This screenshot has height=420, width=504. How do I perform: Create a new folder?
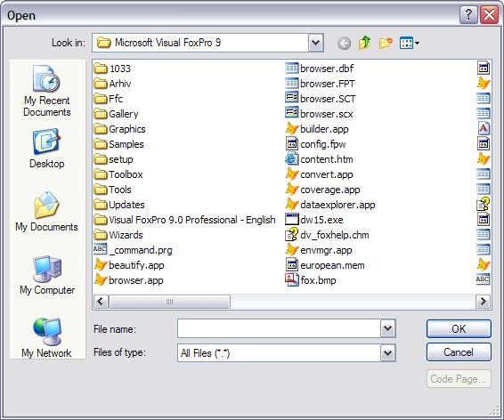pyautogui.click(x=386, y=43)
